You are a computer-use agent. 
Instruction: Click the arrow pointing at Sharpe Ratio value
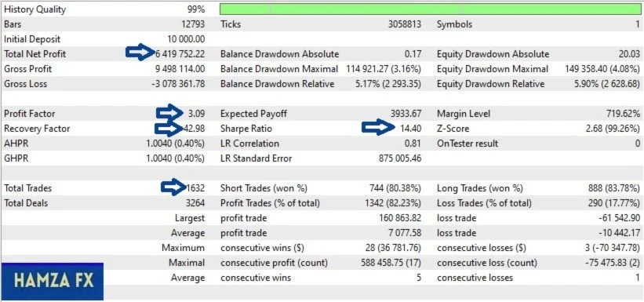376,127
